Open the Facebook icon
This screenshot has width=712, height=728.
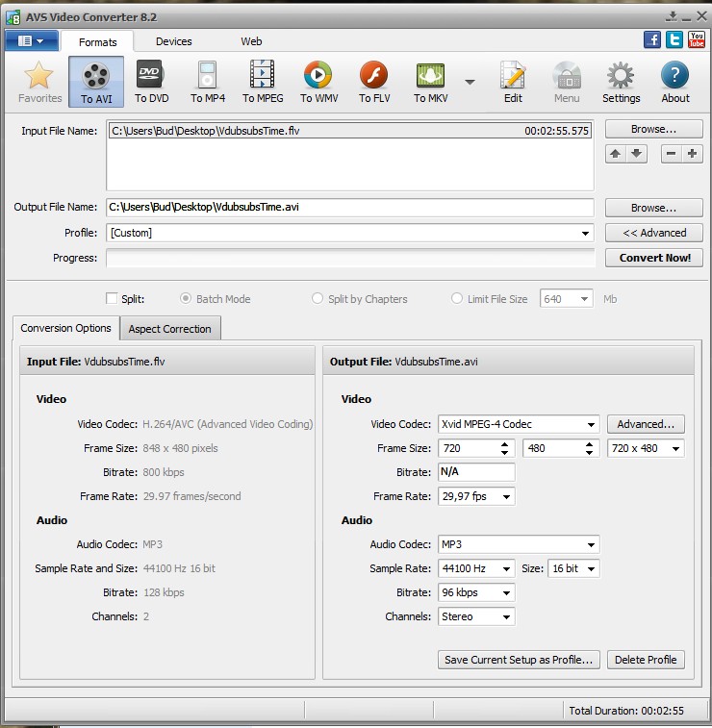pyautogui.click(x=652, y=39)
